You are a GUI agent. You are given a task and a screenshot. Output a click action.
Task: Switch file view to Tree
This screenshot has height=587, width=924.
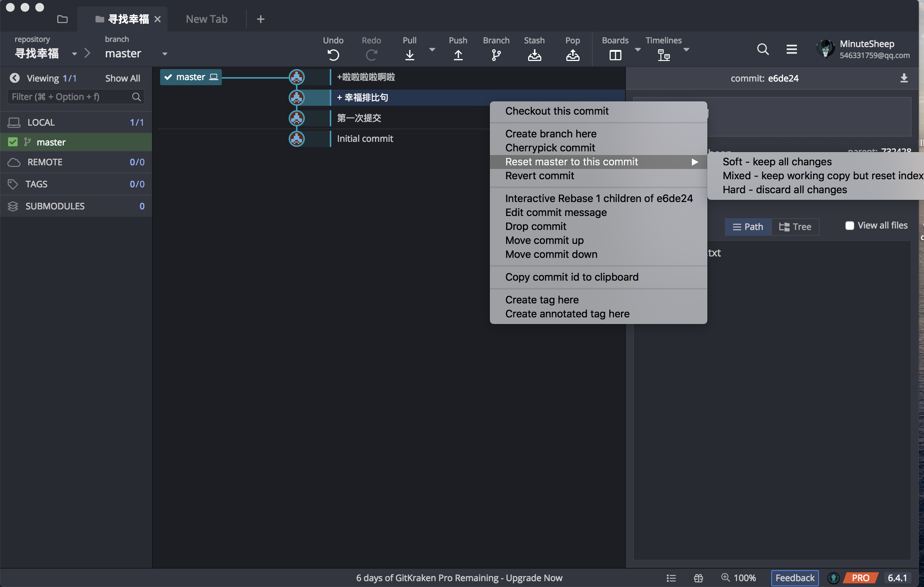[795, 227]
